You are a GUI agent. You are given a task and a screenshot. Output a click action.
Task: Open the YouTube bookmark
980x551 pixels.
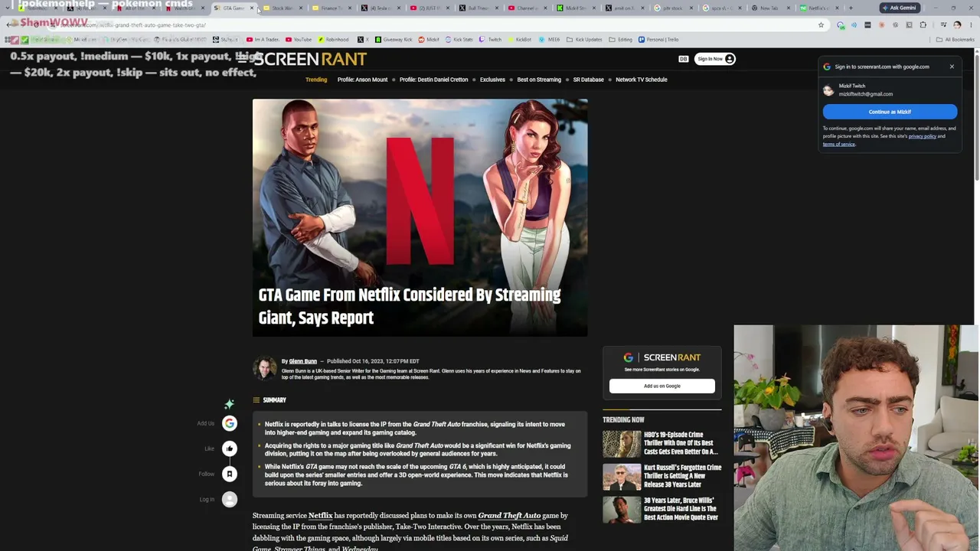pyautogui.click(x=299, y=40)
